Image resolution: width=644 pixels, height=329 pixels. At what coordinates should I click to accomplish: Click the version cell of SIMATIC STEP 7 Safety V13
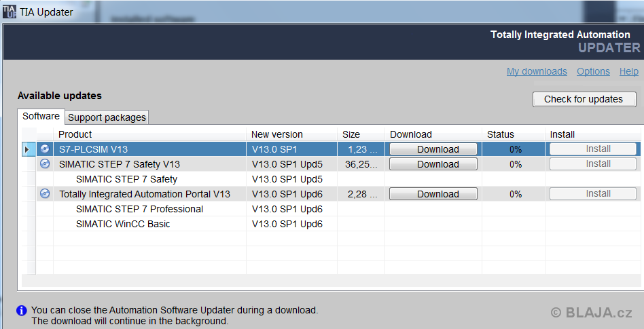pos(291,164)
